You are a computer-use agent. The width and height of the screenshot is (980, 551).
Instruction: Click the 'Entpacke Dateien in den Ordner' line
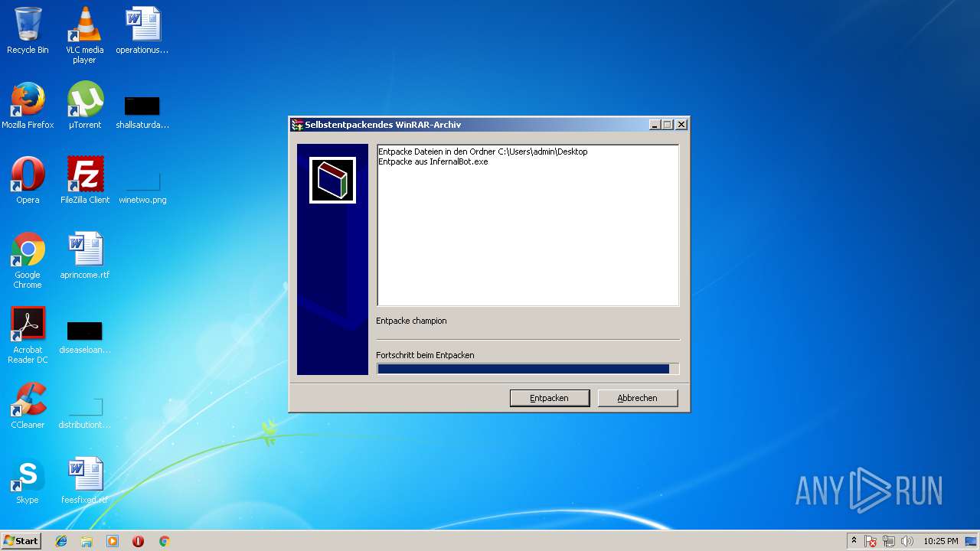click(x=483, y=152)
